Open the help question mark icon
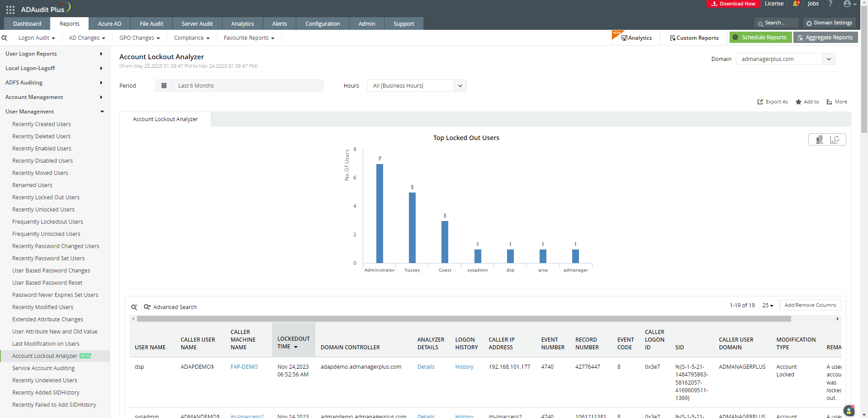Image resolution: width=868 pixels, height=418 pixels. coord(830,4)
